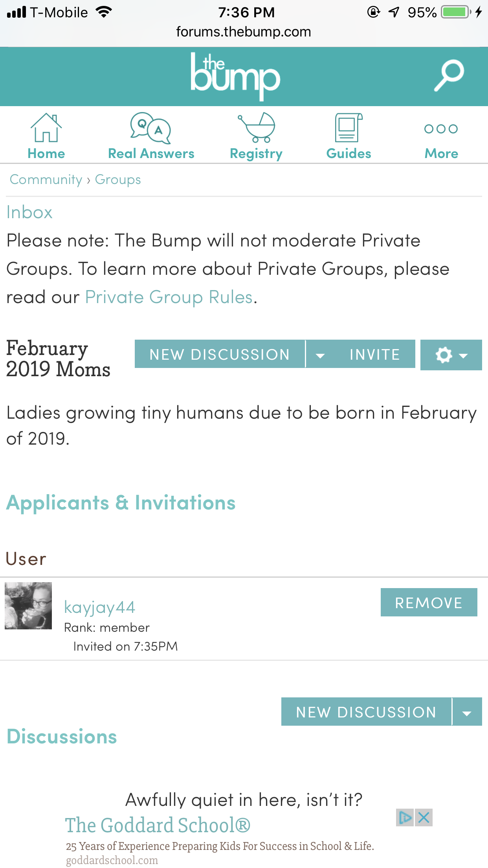Screen dimensions: 488x868
Task: Expand arrow beside top New Discussion
Action: click(x=320, y=355)
